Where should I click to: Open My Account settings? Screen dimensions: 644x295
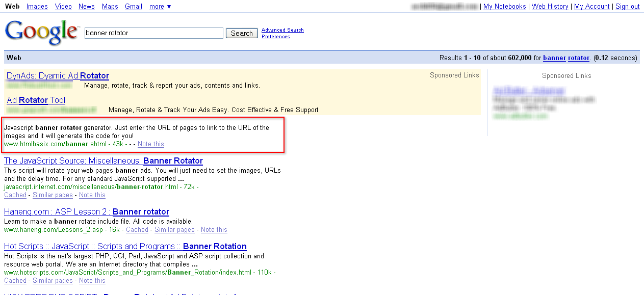click(x=591, y=7)
